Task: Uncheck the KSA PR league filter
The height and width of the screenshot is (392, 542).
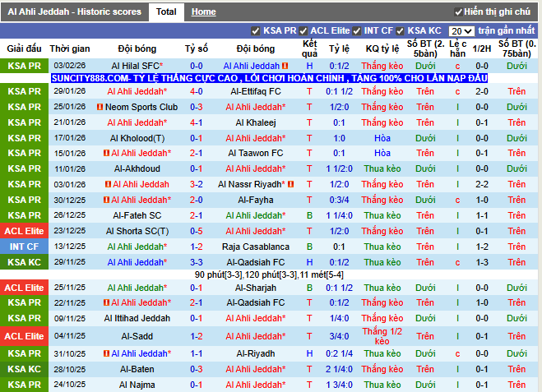Action: [256, 31]
